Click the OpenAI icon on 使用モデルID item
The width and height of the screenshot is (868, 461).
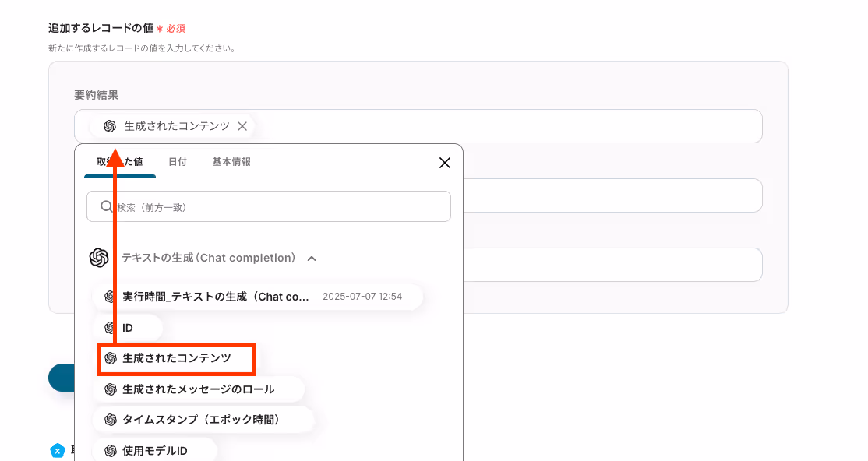point(111,450)
